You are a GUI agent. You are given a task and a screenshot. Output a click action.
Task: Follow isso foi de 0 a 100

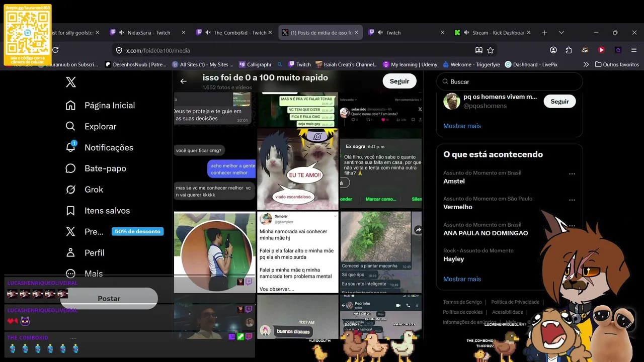pos(399,81)
